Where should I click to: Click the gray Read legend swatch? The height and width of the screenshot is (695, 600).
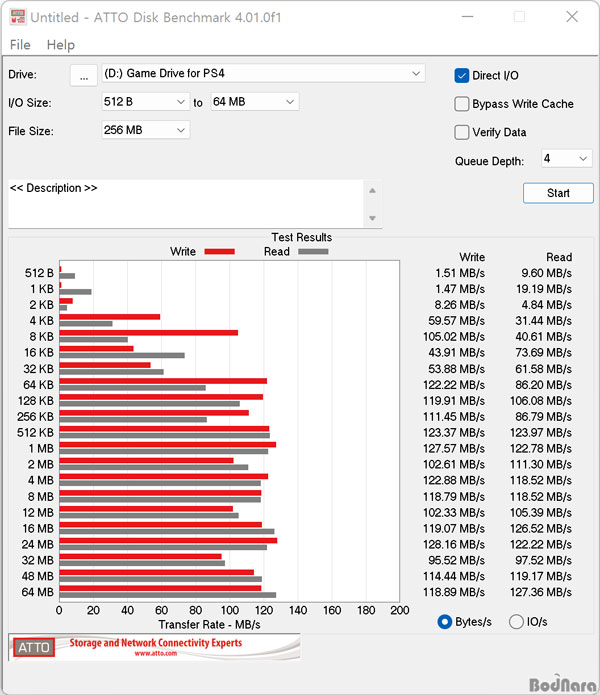pyautogui.click(x=313, y=252)
